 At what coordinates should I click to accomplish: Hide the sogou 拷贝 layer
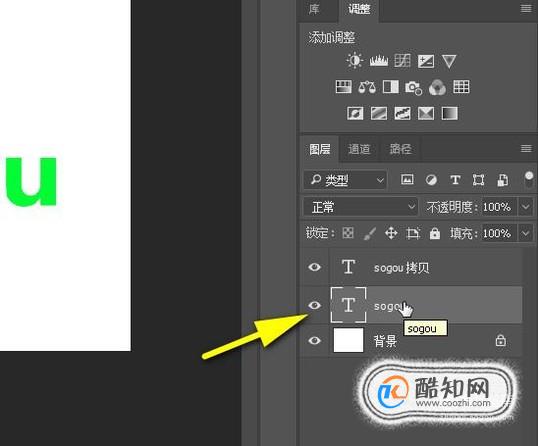point(315,267)
